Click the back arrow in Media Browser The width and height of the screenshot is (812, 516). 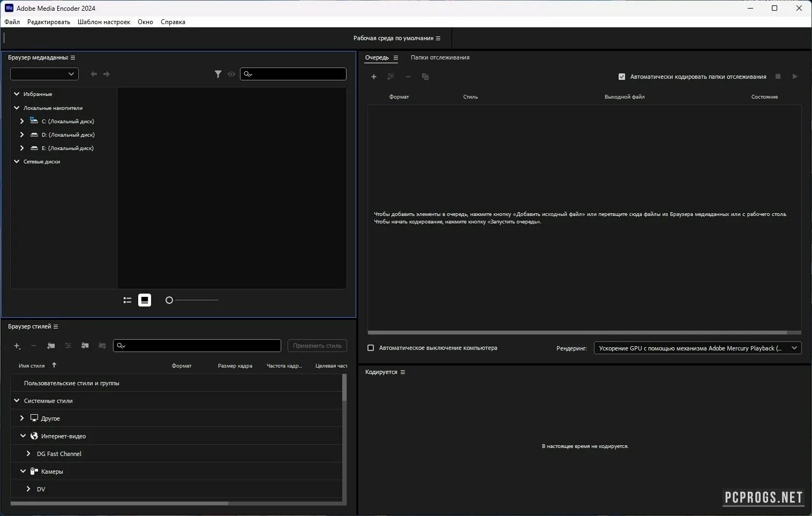tap(94, 74)
